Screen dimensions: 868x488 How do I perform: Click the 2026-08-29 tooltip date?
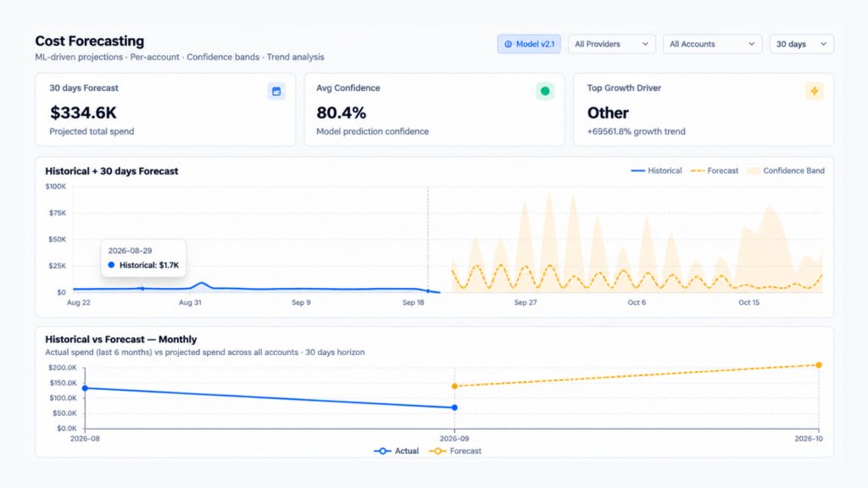(x=130, y=251)
